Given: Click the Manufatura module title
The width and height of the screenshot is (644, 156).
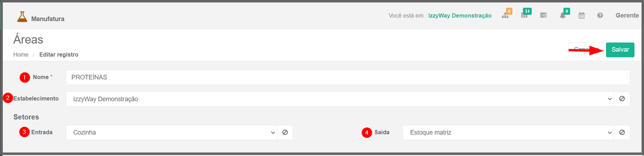Looking at the screenshot, I should tap(48, 19).
